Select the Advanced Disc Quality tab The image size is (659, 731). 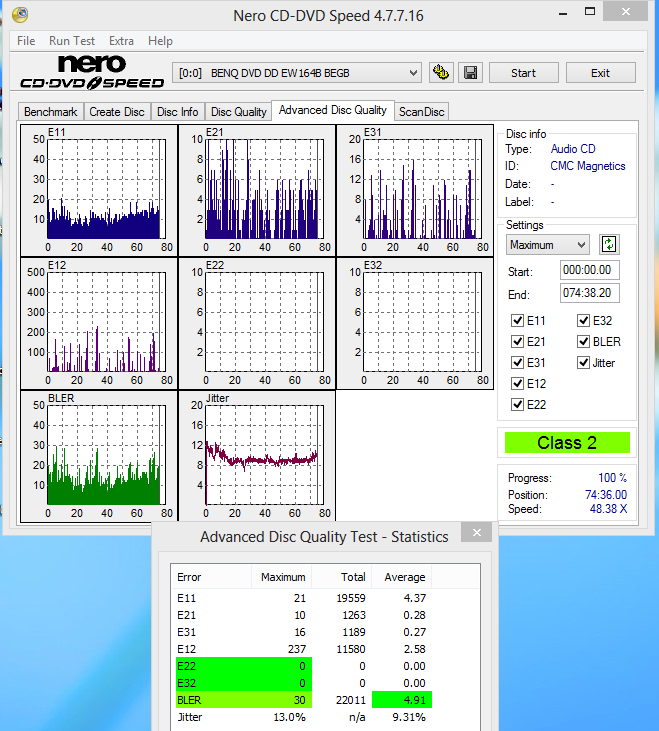pos(333,110)
